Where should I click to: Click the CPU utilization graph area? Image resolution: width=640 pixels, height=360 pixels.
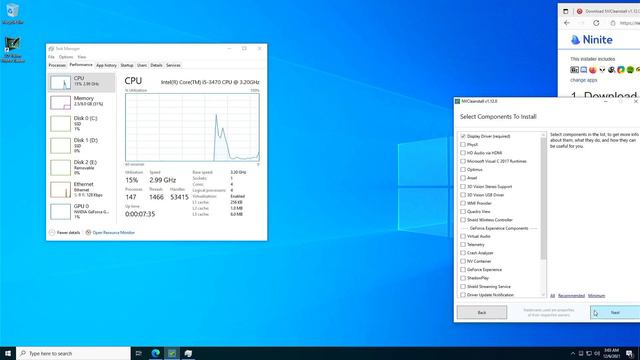[192, 127]
